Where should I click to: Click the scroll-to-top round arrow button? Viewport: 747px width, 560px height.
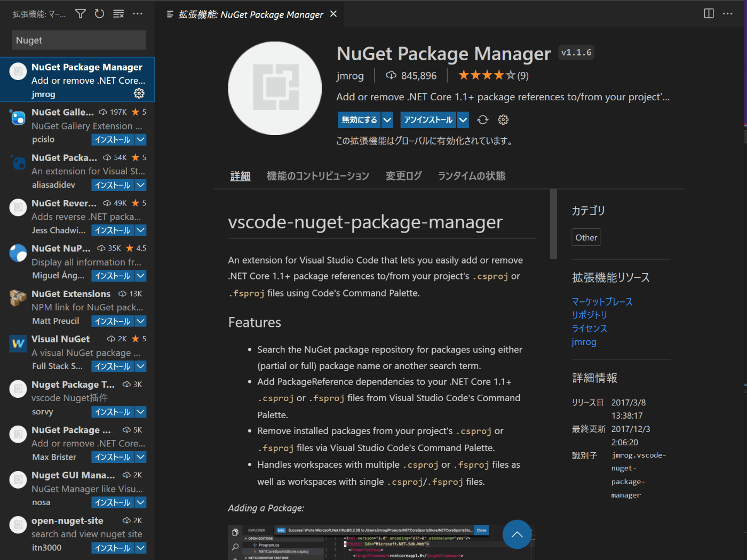click(517, 534)
